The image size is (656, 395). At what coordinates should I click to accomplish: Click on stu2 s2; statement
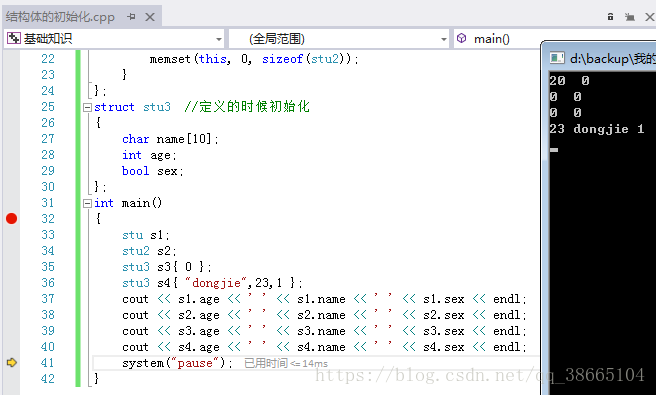149,251
